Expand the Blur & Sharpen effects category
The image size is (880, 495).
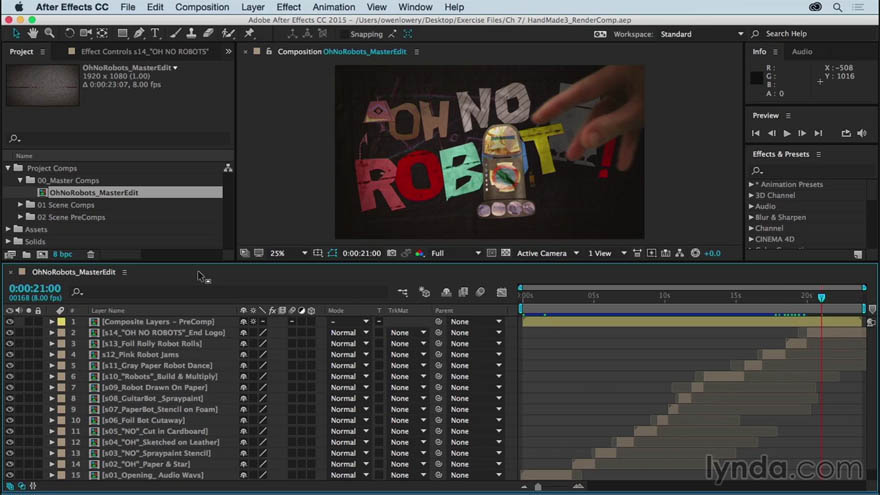[x=751, y=217]
